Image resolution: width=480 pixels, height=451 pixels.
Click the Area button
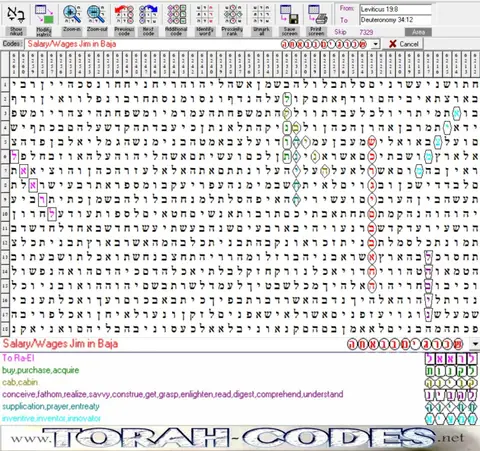[x=418, y=32]
